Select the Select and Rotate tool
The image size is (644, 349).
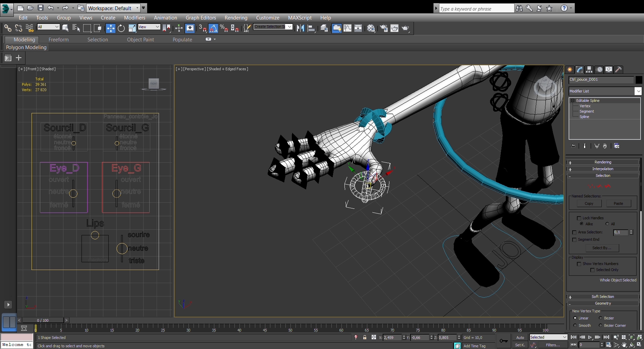121,29
